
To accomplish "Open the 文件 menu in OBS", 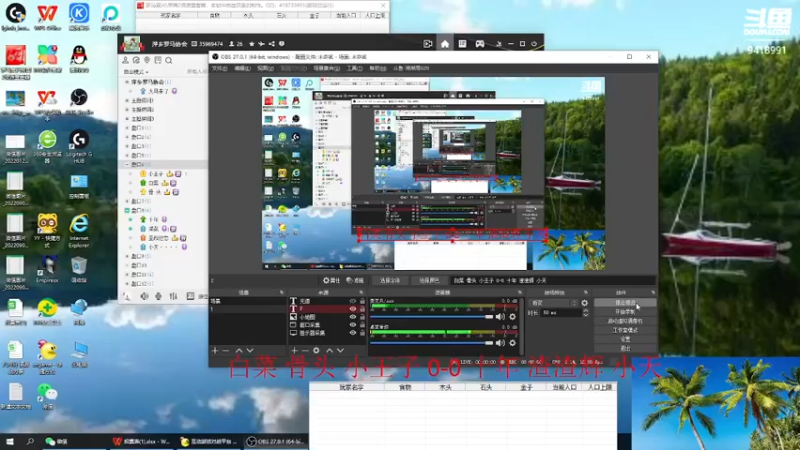I will 219,68.
